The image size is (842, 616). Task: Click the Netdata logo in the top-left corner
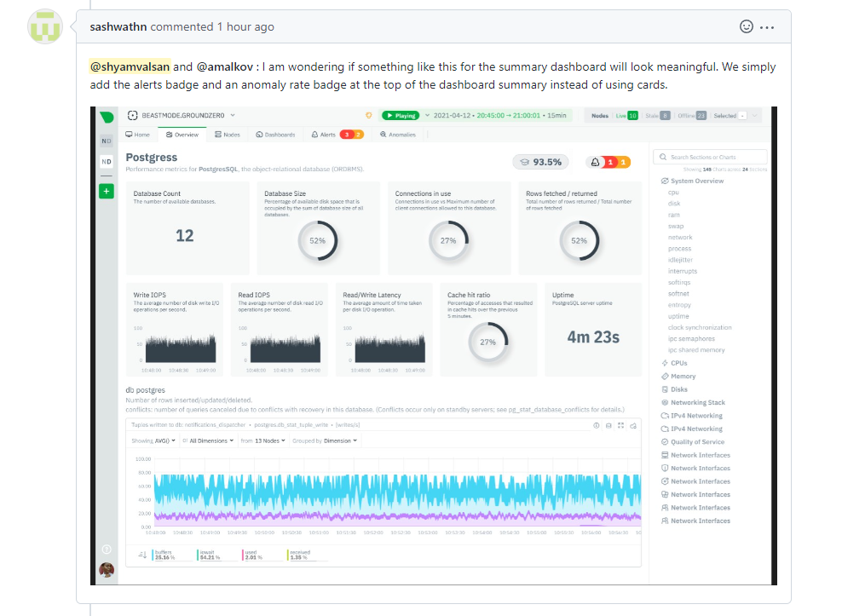click(105, 115)
